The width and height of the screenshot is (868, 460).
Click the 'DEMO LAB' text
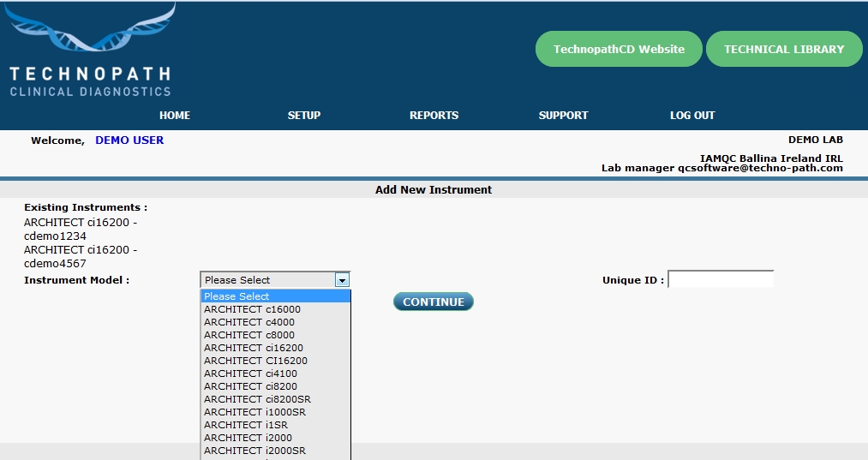[x=816, y=140]
